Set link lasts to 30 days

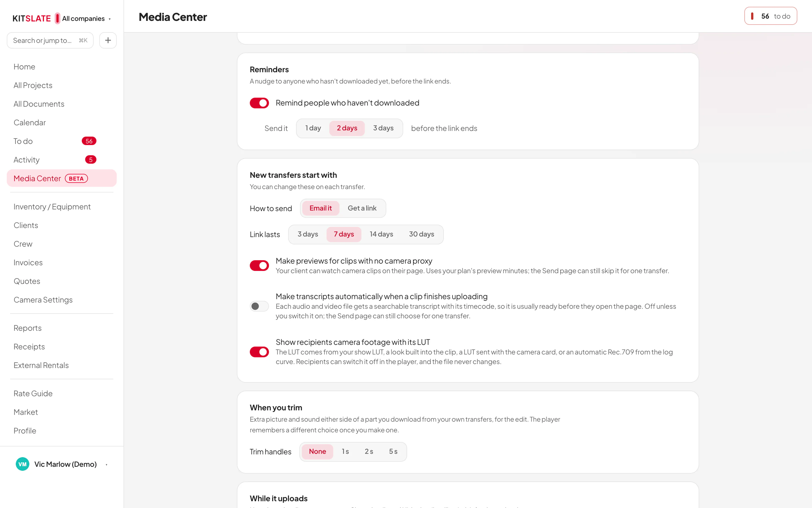pyautogui.click(x=422, y=234)
